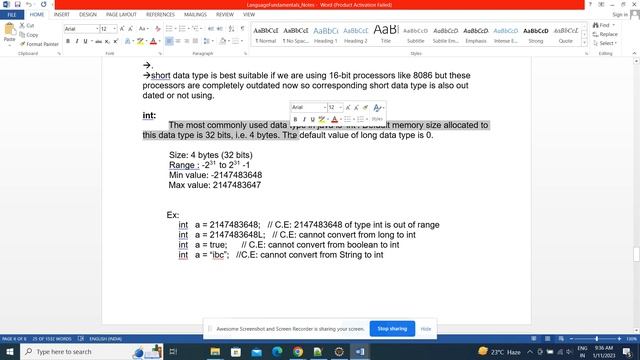This screenshot has width=640, height=360.
Task: Click Bold in the floating mini toolbar
Action: [296, 119]
